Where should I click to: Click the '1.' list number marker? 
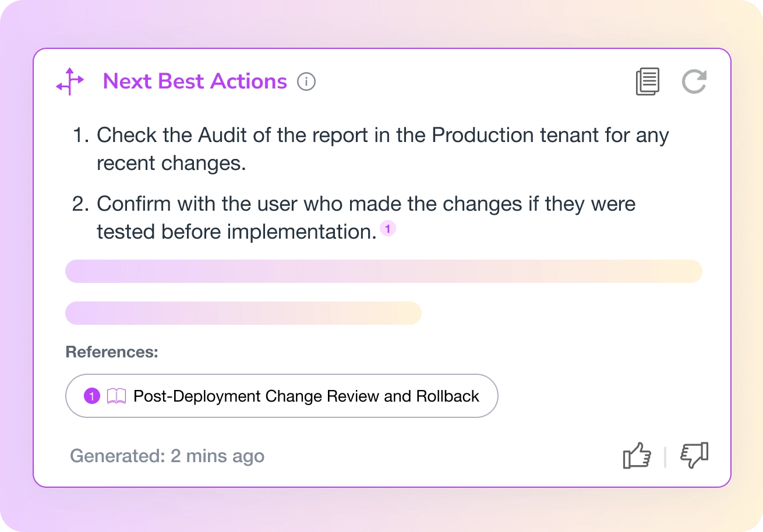pyautogui.click(x=82, y=136)
